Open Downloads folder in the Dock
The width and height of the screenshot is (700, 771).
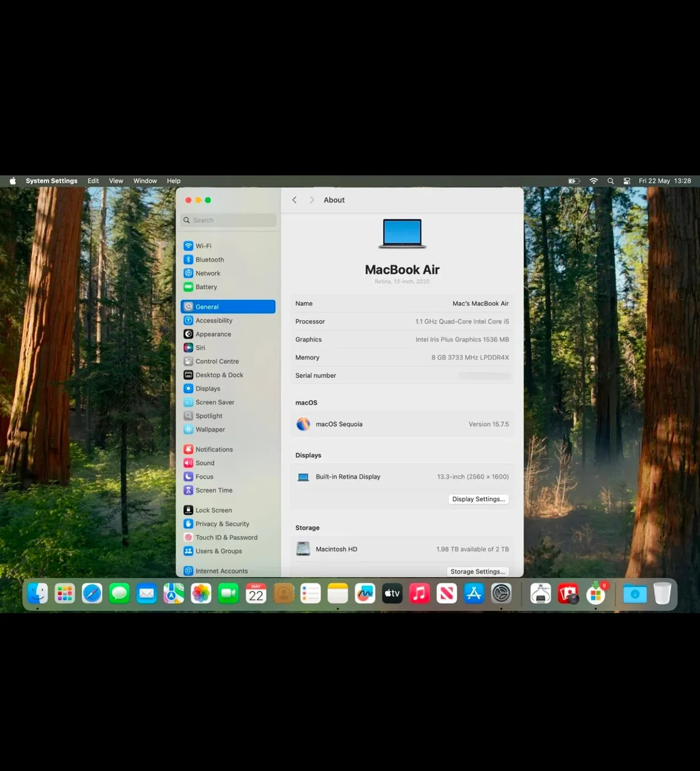pos(635,593)
